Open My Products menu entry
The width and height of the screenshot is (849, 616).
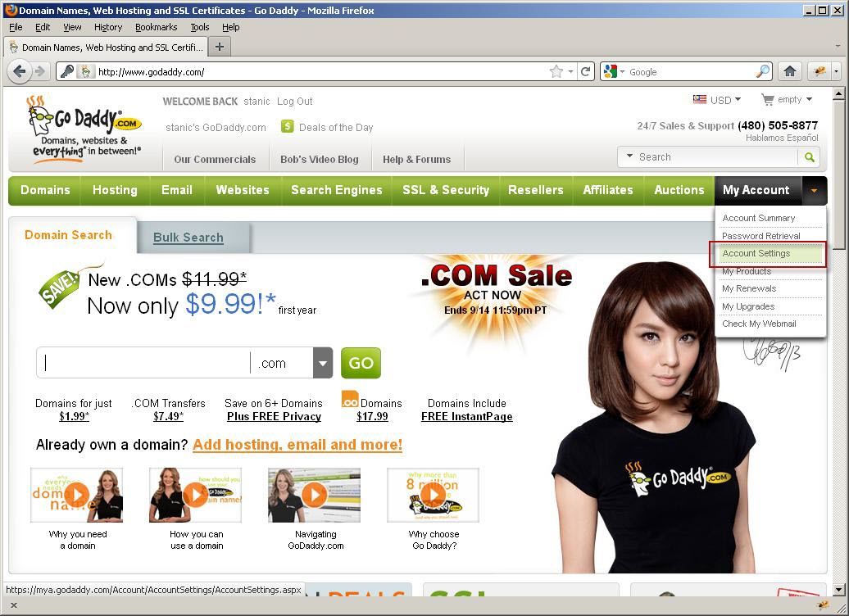[746, 271]
